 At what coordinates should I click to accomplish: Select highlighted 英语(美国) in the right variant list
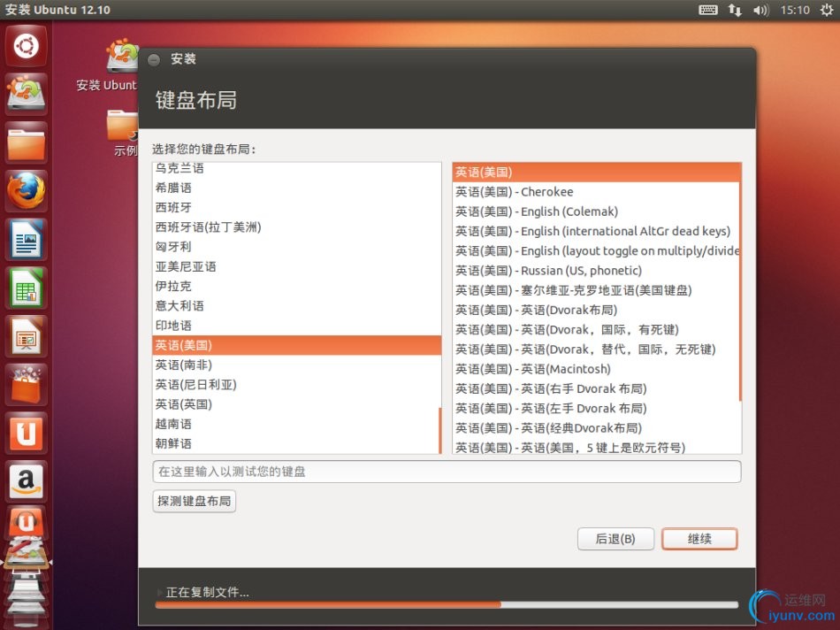coord(596,173)
